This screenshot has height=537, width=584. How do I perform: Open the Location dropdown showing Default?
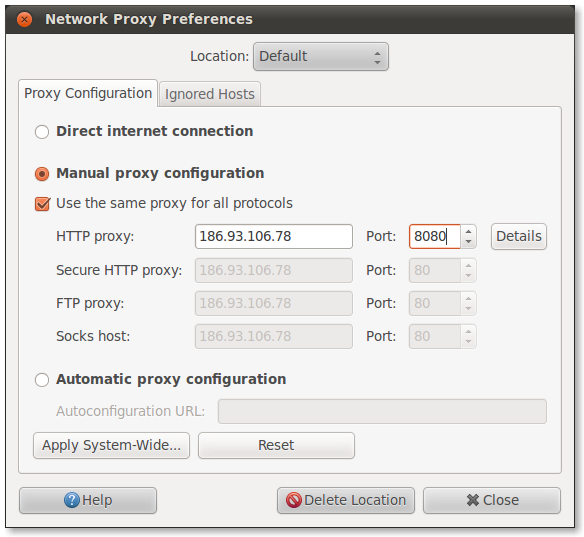[321, 57]
